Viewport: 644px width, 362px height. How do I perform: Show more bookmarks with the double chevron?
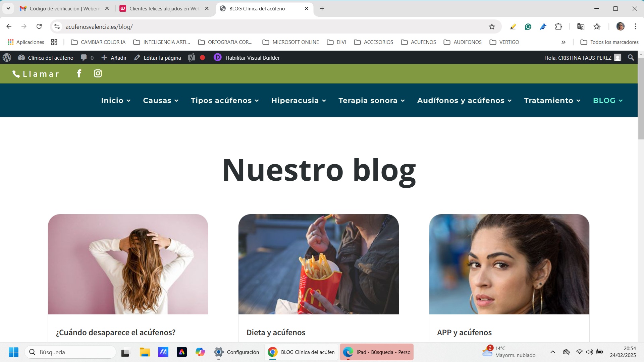coord(563,42)
